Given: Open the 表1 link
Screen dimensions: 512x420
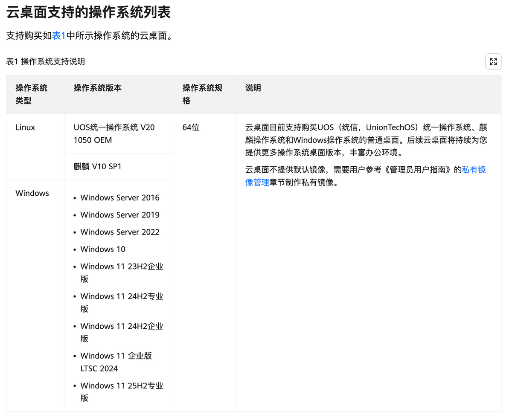Looking at the screenshot, I should click(x=59, y=36).
